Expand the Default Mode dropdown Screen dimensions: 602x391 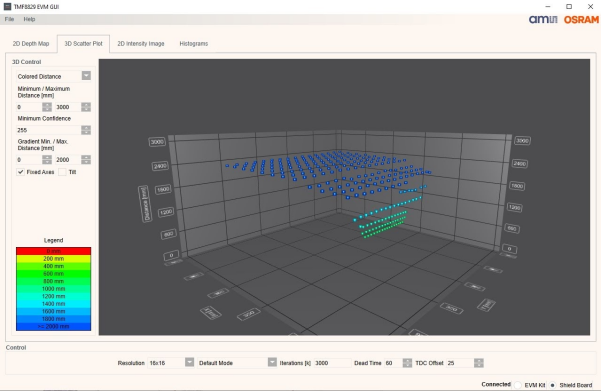pyautogui.click(x=272, y=363)
